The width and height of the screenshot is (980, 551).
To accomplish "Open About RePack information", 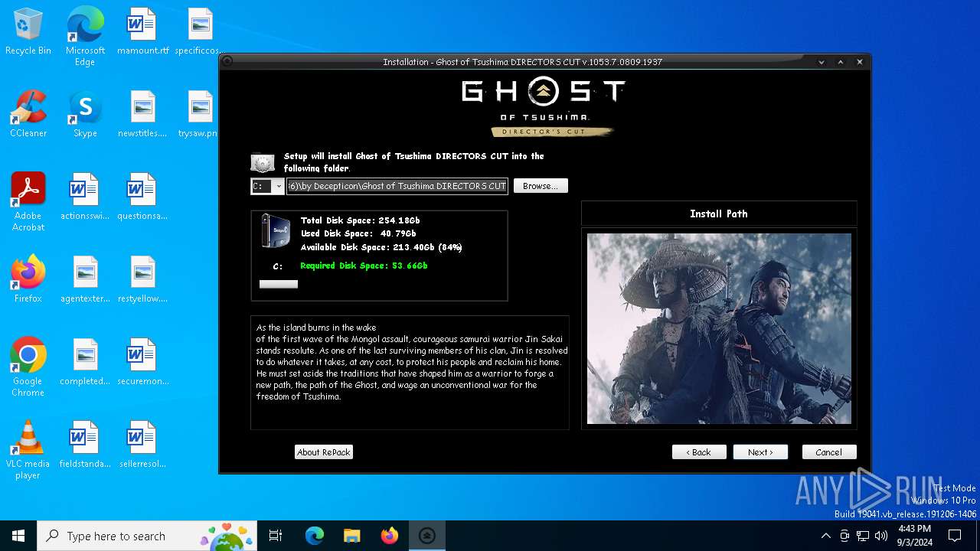I will 324,452.
